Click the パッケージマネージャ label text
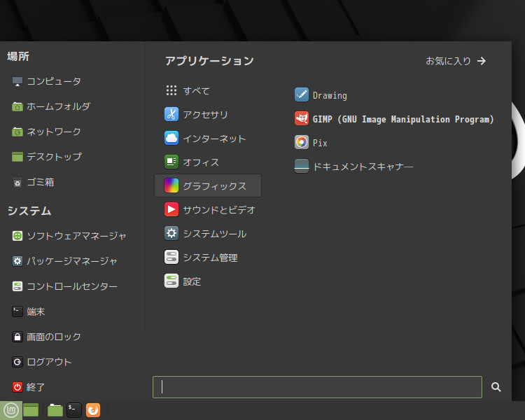This screenshot has width=525, height=420. pyautogui.click(x=71, y=261)
